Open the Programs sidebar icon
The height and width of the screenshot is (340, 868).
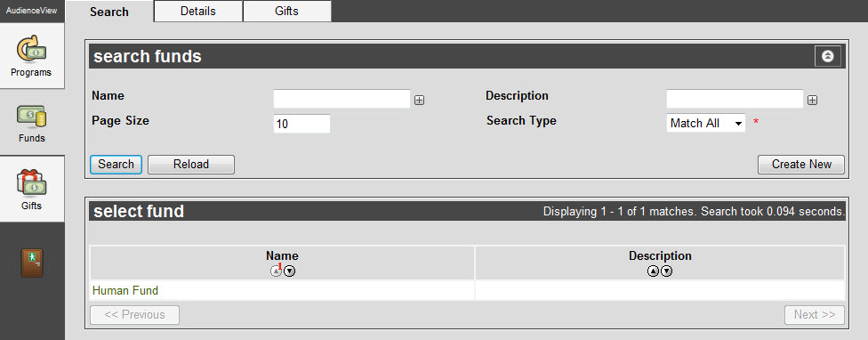pos(31,55)
